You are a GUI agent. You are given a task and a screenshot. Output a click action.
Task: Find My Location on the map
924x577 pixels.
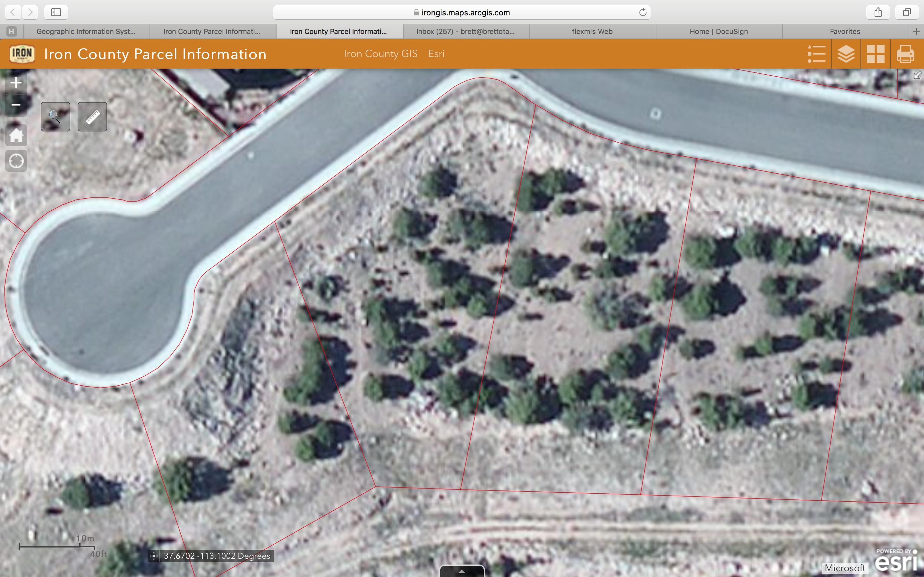tap(16, 161)
